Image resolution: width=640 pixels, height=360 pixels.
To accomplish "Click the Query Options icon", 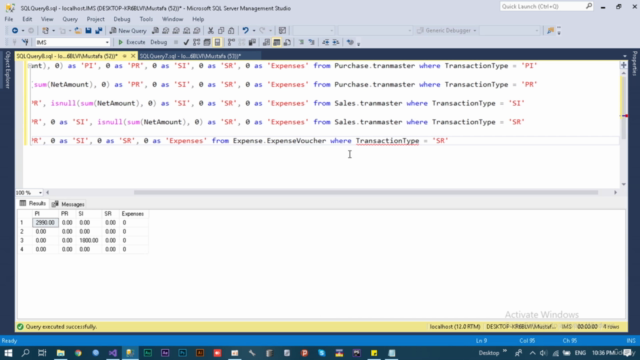I will (x=207, y=42).
